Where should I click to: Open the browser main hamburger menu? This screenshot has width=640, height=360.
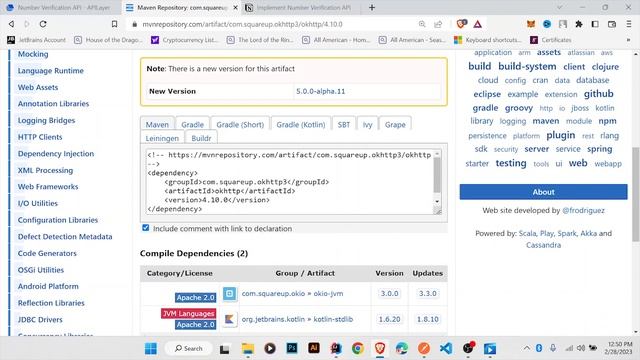coord(629,24)
